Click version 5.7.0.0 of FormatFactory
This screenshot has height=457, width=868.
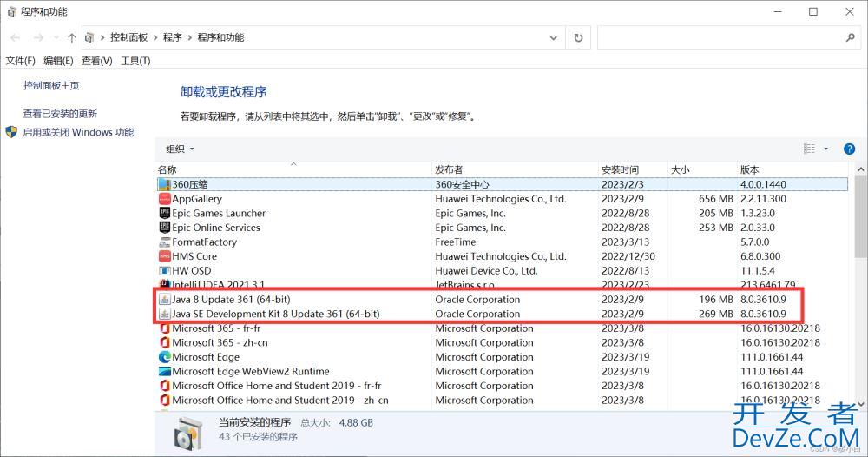[x=755, y=242]
